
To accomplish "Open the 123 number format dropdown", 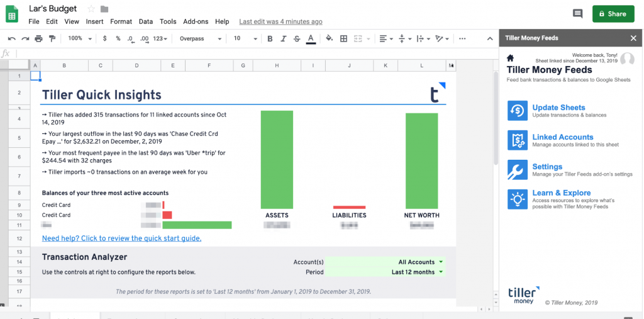I will click(x=160, y=38).
